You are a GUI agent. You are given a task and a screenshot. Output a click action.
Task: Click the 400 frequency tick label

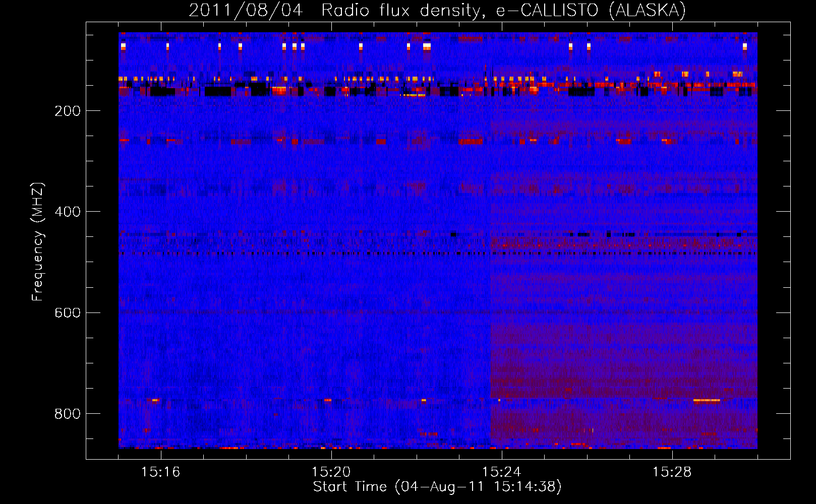click(68, 212)
